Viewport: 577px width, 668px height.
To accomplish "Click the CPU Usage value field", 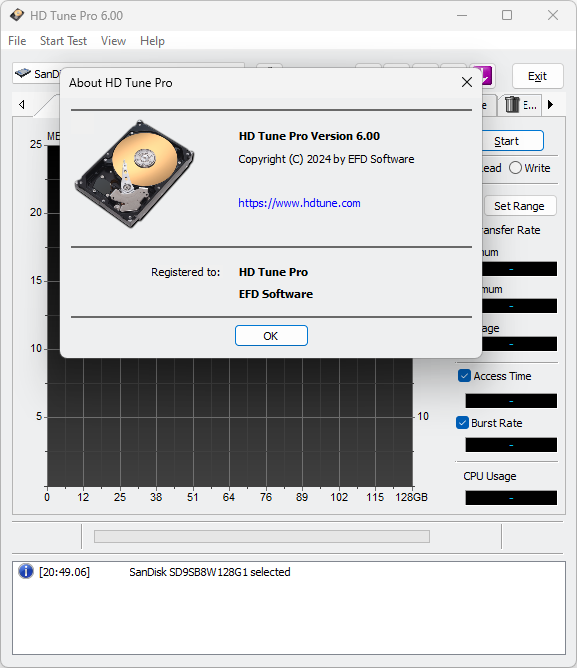I will 511,498.
